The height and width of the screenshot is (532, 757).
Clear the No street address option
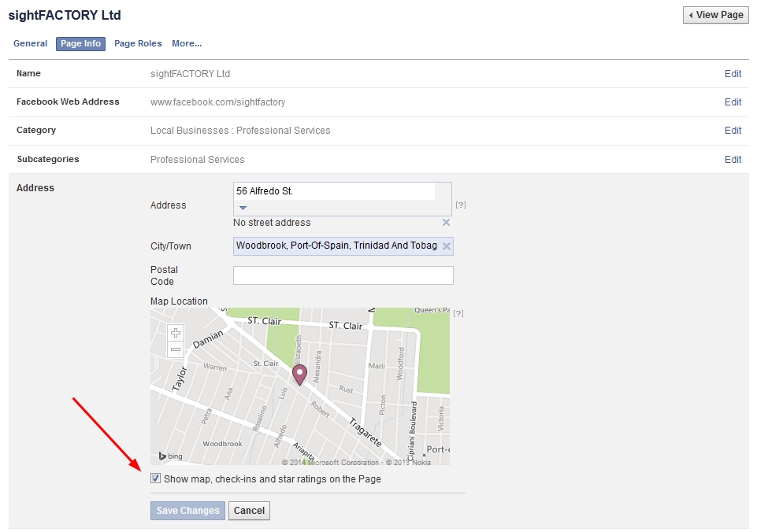click(x=446, y=223)
